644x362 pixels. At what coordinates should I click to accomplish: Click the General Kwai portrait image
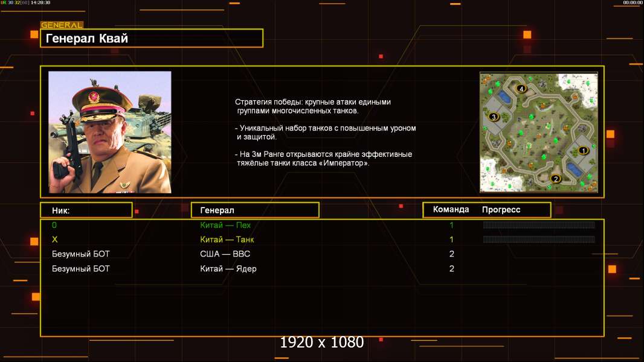(110, 132)
